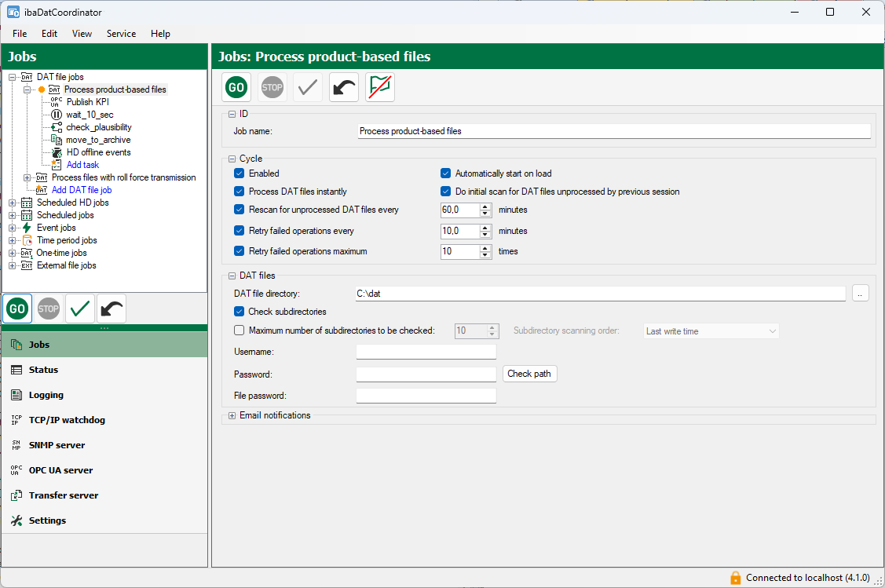Collapse the DAT files section
885x588 pixels.
click(232, 276)
